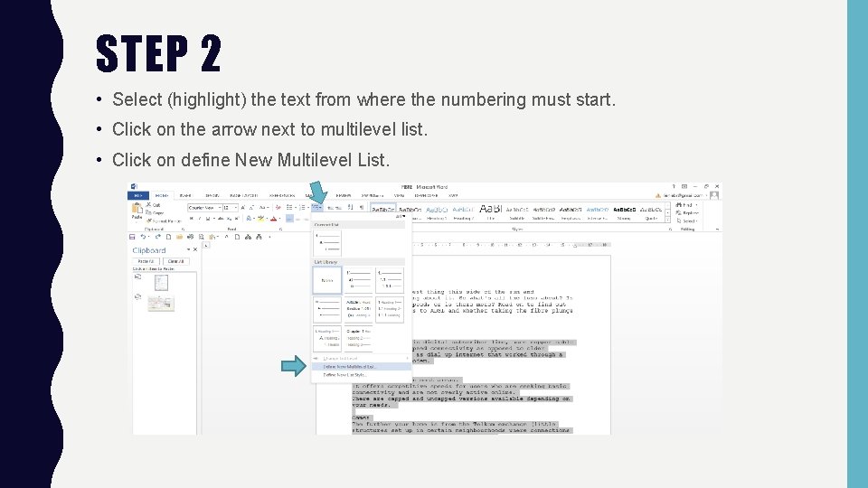Close the Clipboard pane

(x=195, y=249)
